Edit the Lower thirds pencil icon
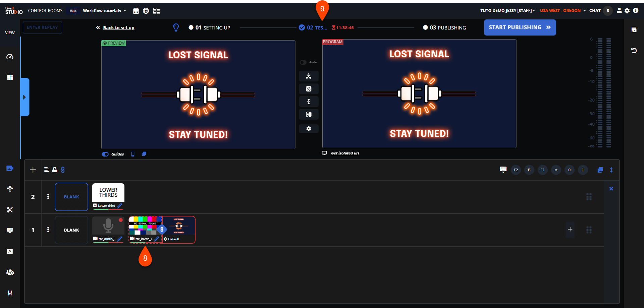The width and height of the screenshot is (644, 308). (x=120, y=206)
